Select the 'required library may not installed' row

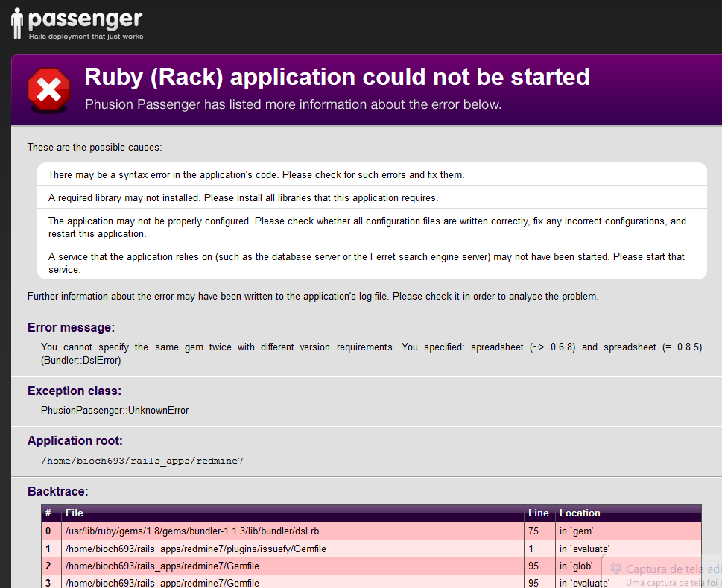pyautogui.click(x=372, y=197)
